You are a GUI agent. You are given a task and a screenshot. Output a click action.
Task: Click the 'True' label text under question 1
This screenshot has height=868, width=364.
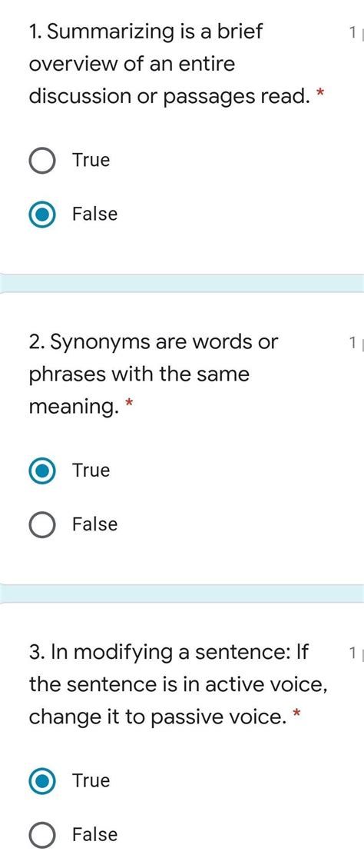coord(91,160)
